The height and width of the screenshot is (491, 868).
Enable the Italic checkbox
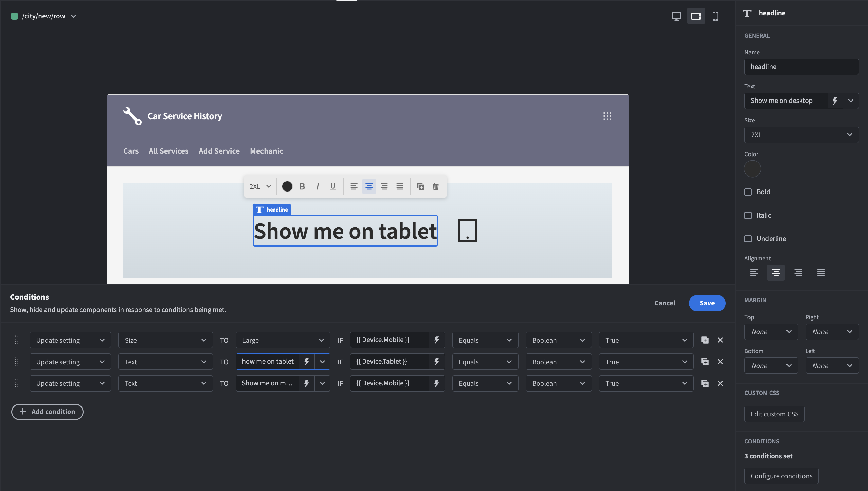[x=748, y=216]
